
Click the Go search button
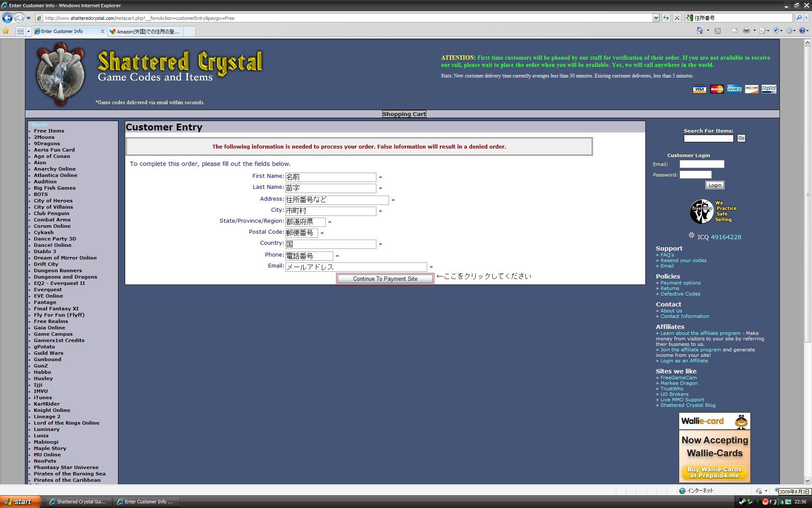(x=741, y=138)
